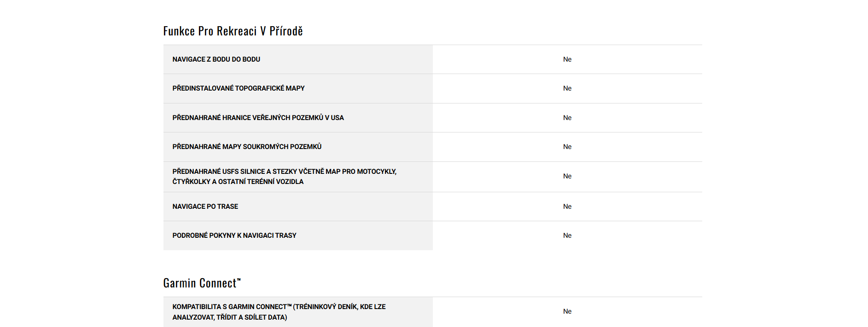The image size is (868, 327).
Task: Click 'Kompatibilita s Garmin Connect™' label line
Action: (x=279, y=307)
